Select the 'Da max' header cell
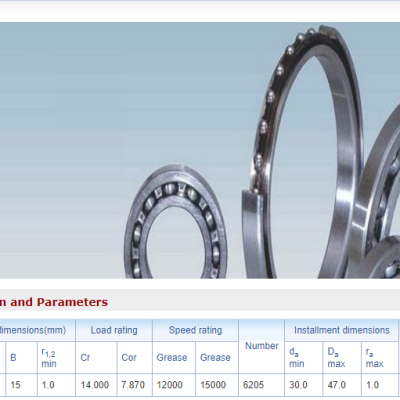Image resolution: width=400 pixels, height=400 pixels. coord(342,357)
